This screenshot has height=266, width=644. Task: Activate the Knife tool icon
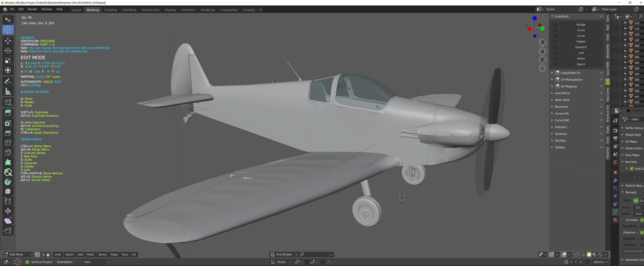click(8, 152)
